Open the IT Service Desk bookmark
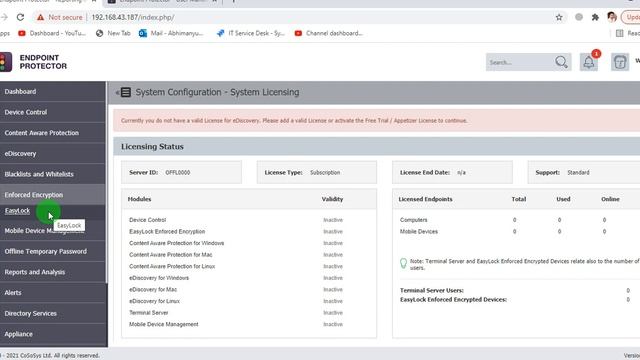 click(251, 33)
